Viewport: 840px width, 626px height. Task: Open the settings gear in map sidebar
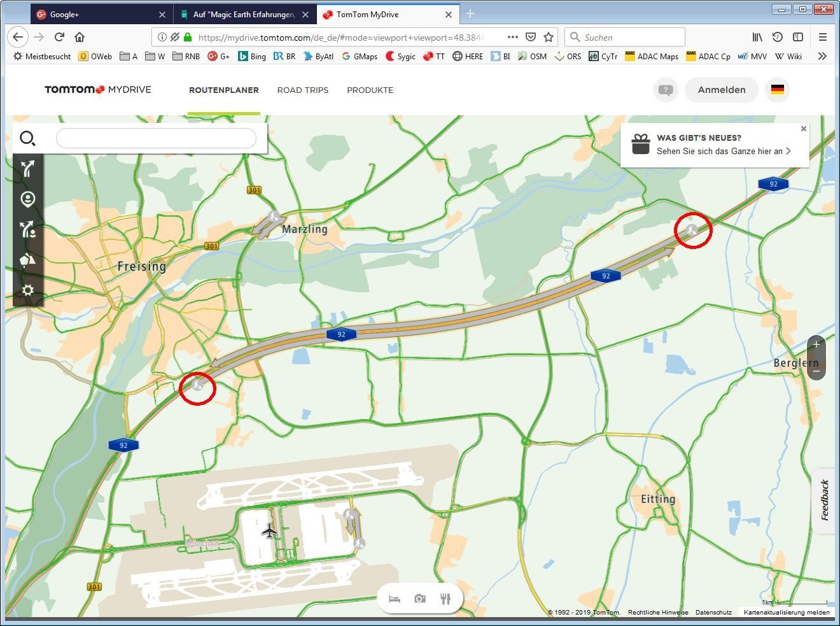pos(28,290)
